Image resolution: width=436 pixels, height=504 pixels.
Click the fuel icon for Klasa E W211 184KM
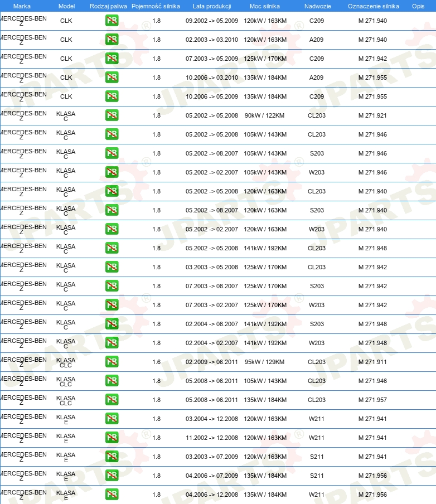tap(112, 495)
